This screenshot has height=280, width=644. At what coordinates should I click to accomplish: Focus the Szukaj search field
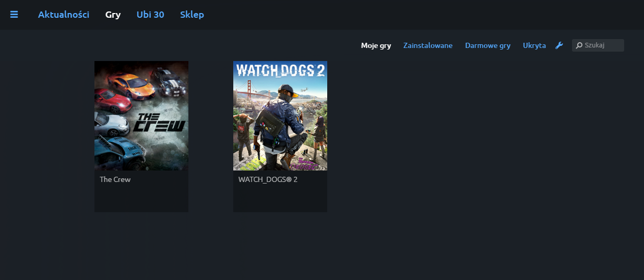(598, 45)
